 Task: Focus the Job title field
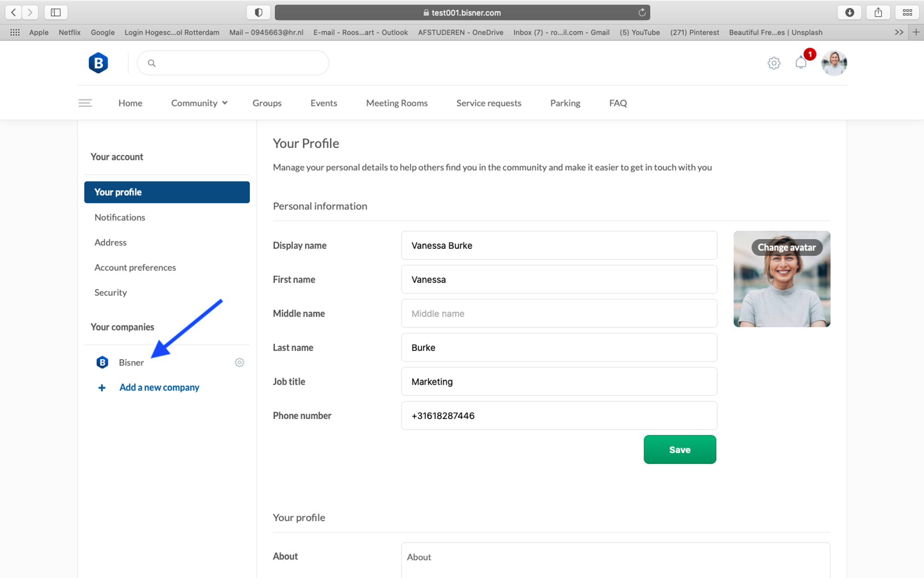click(x=559, y=381)
